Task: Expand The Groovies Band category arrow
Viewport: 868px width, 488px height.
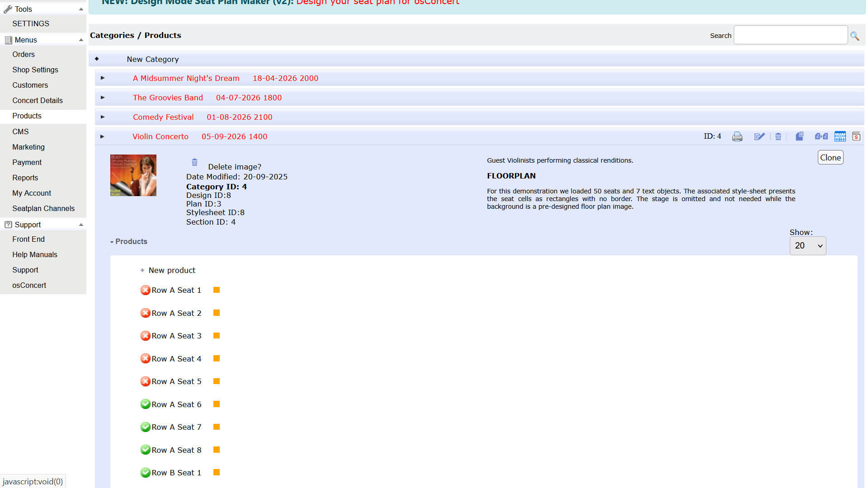Action: [103, 98]
